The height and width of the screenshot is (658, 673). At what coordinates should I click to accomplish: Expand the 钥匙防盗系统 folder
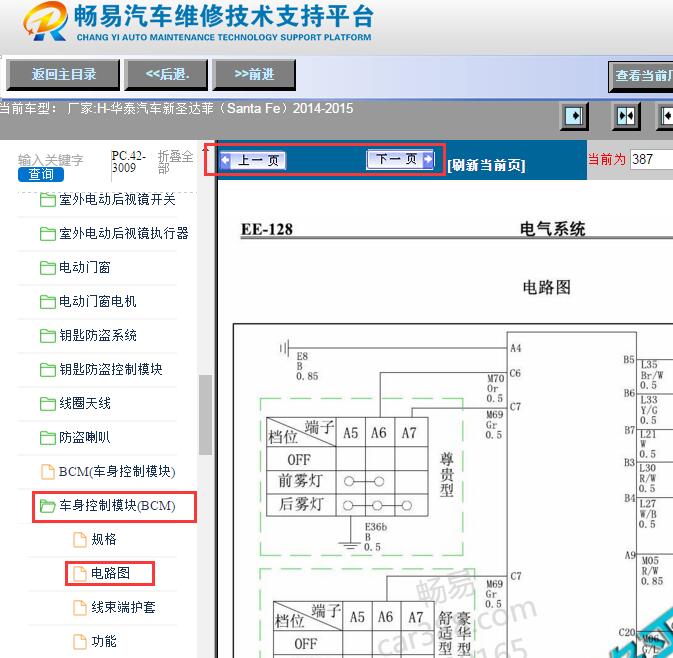(x=97, y=335)
